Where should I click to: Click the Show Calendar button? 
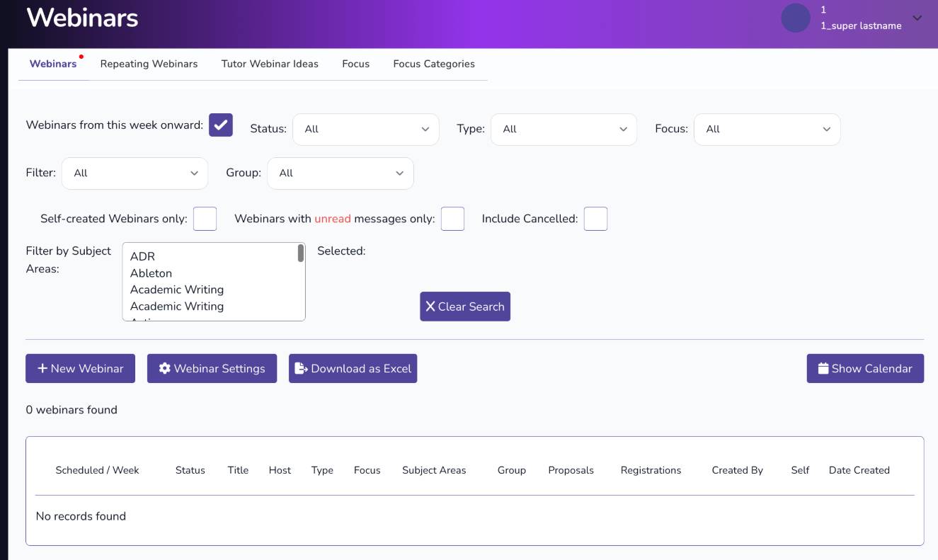865,369
